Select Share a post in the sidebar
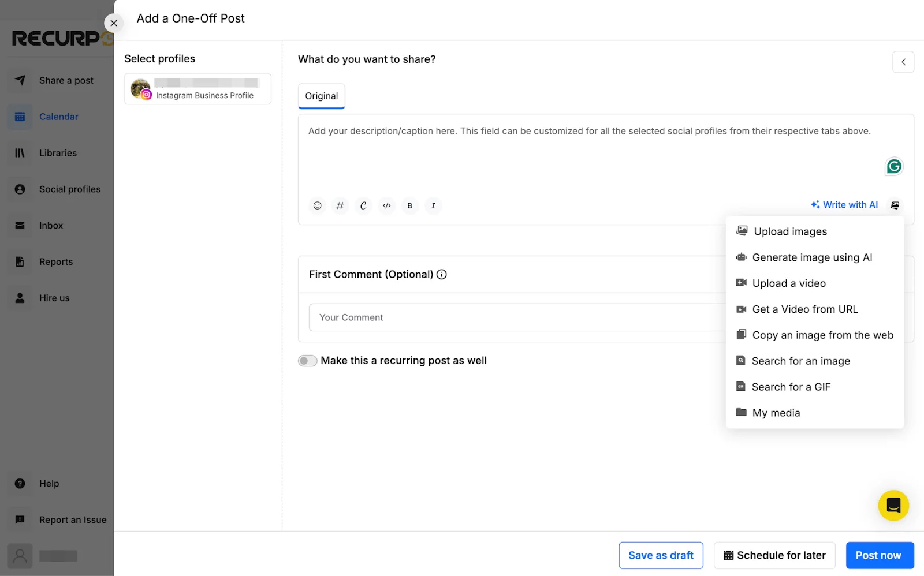Image resolution: width=924 pixels, height=576 pixels. [x=66, y=80]
